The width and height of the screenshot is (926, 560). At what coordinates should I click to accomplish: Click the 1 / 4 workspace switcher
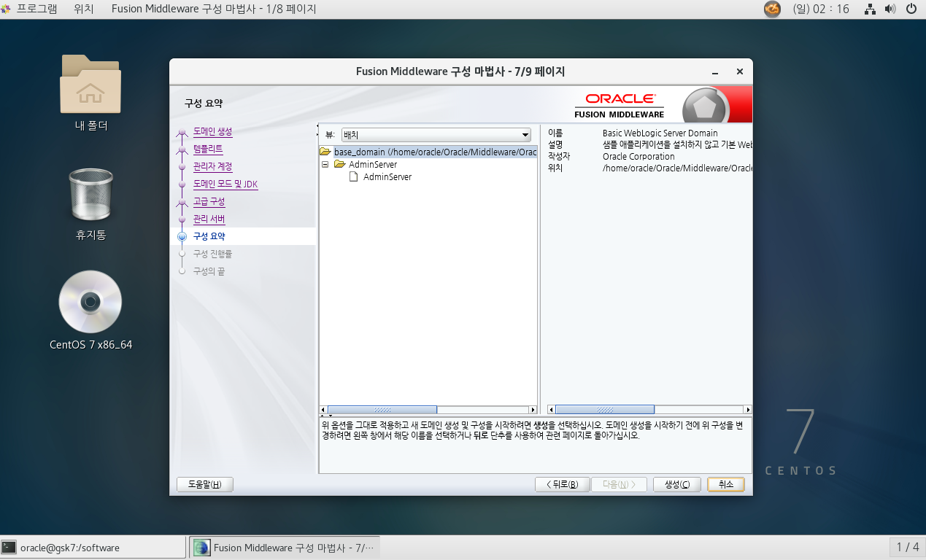click(x=907, y=547)
